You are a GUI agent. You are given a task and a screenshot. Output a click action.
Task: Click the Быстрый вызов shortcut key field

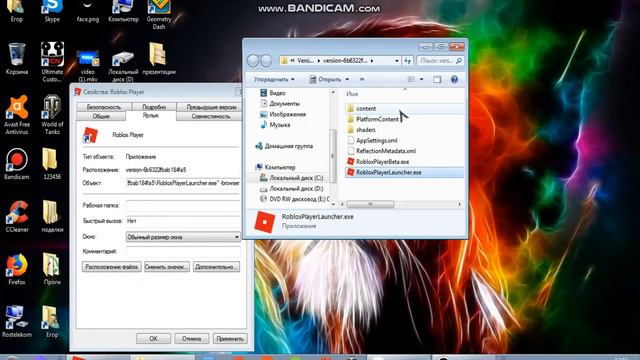[183, 221]
